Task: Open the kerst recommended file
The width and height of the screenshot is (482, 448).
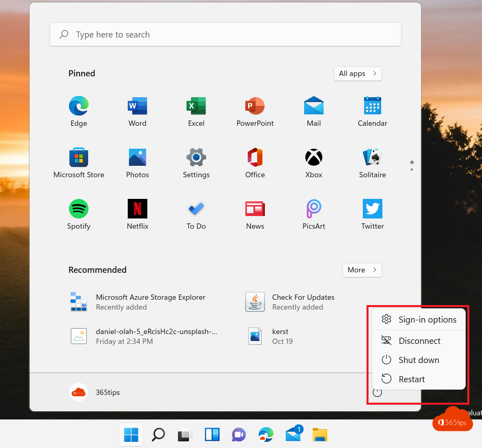Action: pyautogui.click(x=271, y=336)
